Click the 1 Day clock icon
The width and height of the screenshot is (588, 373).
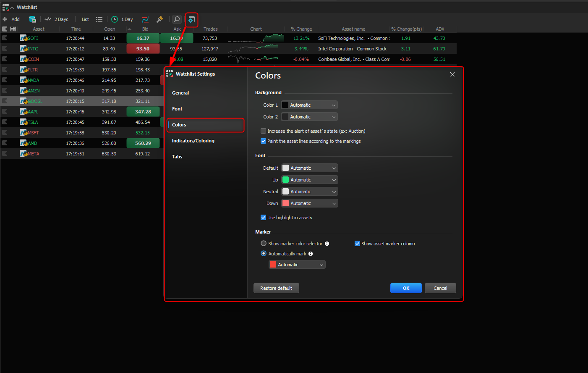115,19
